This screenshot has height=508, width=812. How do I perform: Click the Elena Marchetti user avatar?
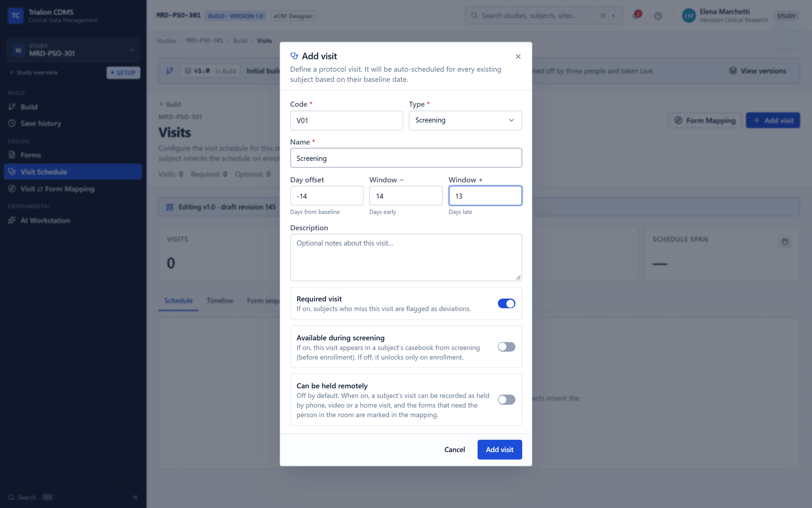coord(689,16)
